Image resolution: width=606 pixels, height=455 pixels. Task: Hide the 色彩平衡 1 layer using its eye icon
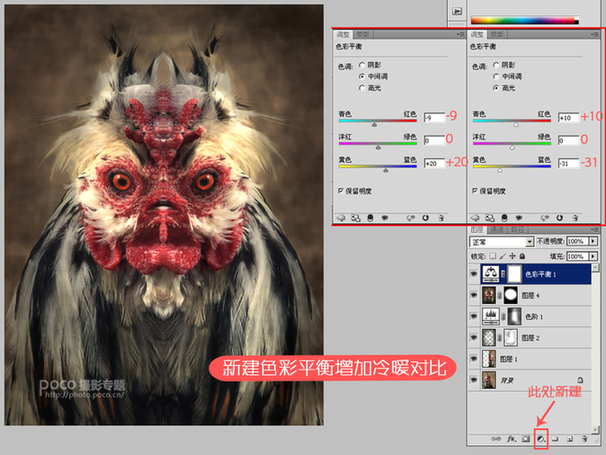coord(475,273)
